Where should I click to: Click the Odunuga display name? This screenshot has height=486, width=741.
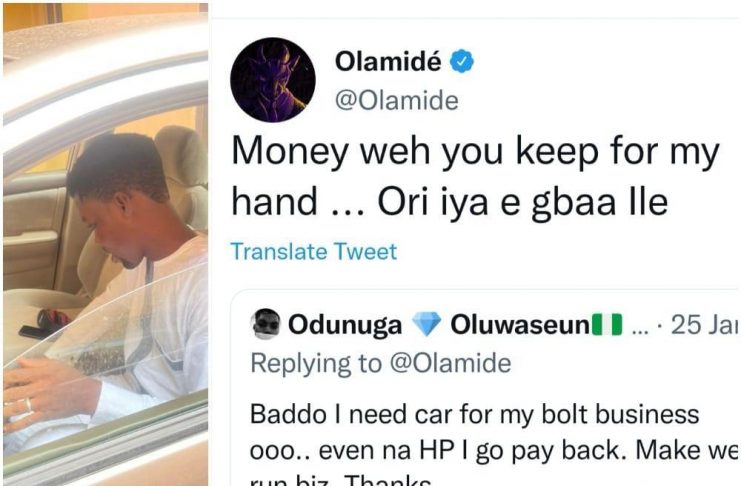345,325
